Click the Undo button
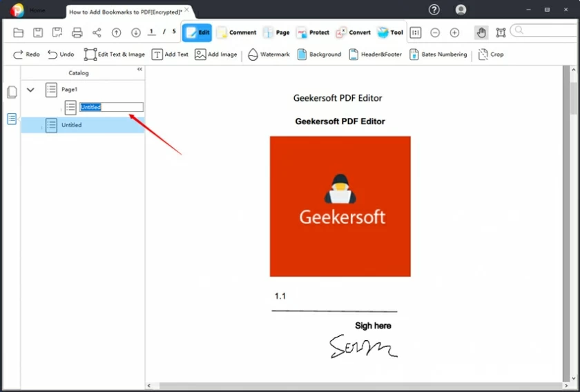The height and width of the screenshot is (392, 580). pos(61,55)
